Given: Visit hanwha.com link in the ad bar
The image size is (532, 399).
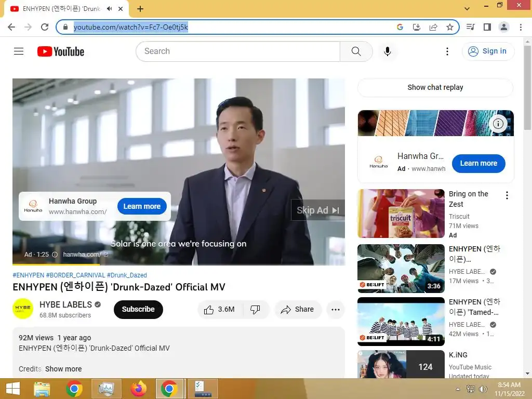Looking at the screenshot, I should pyautogui.click(x=86, y=255).
